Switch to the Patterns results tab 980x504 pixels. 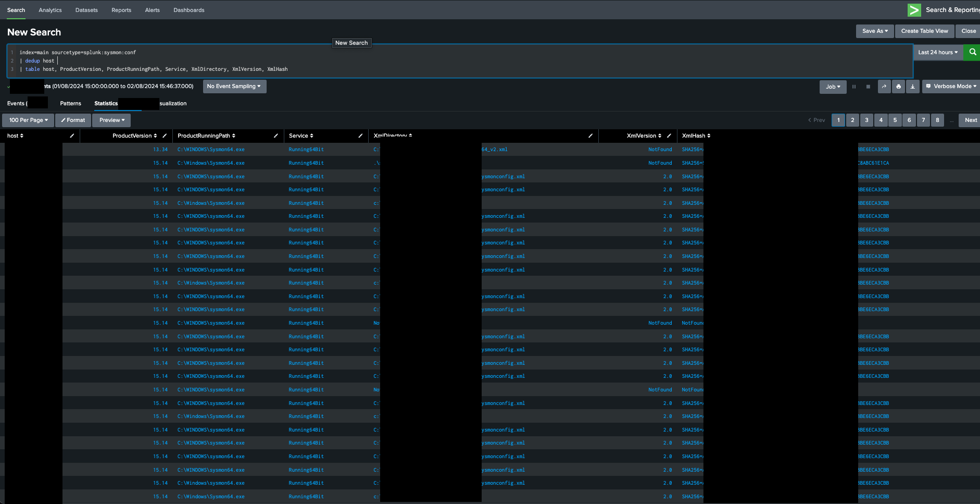[71, 103]
